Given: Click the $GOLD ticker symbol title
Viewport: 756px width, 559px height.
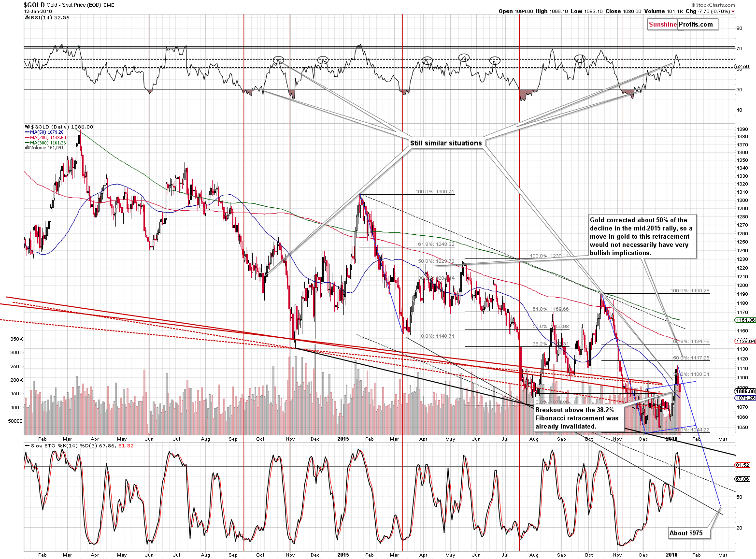Looking at the screenshot, I should coord(34,5).
